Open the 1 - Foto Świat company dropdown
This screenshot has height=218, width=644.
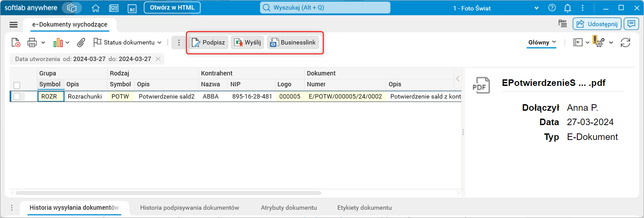[x=536, y=8]
